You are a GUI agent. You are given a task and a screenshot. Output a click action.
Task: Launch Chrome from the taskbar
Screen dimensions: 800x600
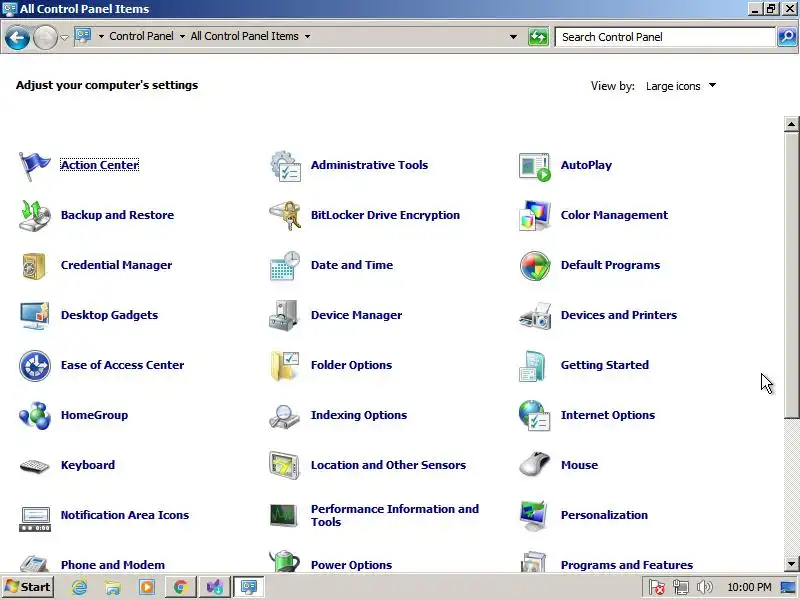pos(180,587)
